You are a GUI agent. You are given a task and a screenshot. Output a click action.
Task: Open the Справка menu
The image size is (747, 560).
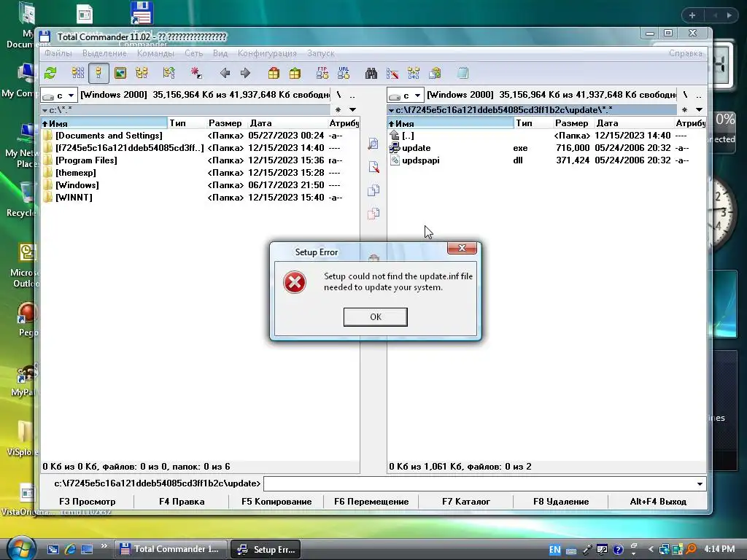[x=685, y=53]
